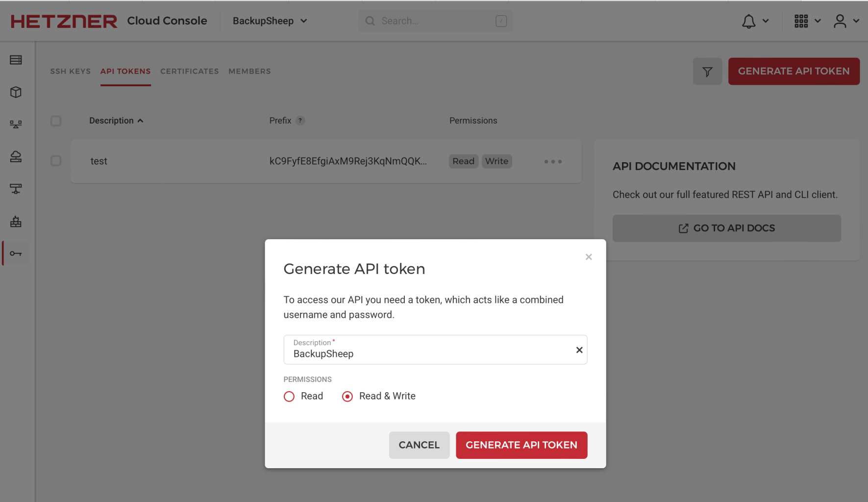Open the user account icon
868x502 pixels.
840,21
